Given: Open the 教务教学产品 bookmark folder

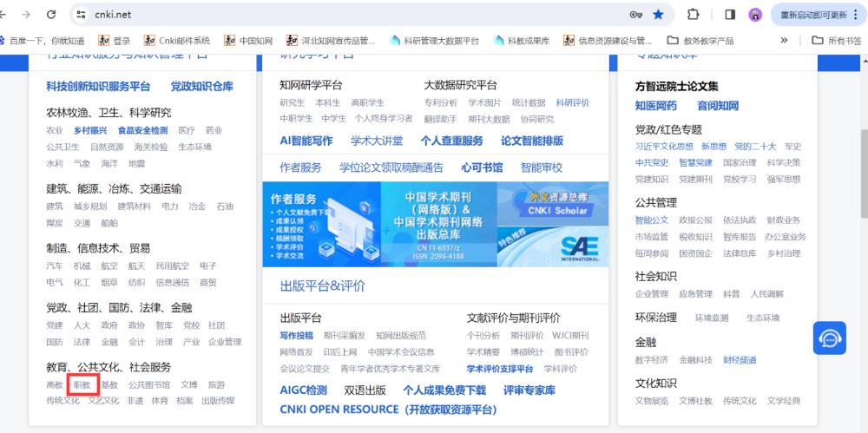Looking at the screenshot, I should coord(700,40).
